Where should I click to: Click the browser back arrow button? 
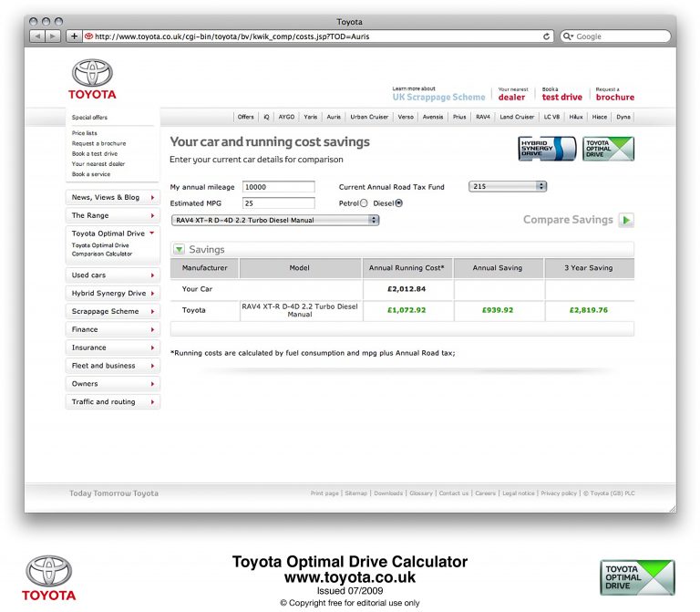pos(38,36)
